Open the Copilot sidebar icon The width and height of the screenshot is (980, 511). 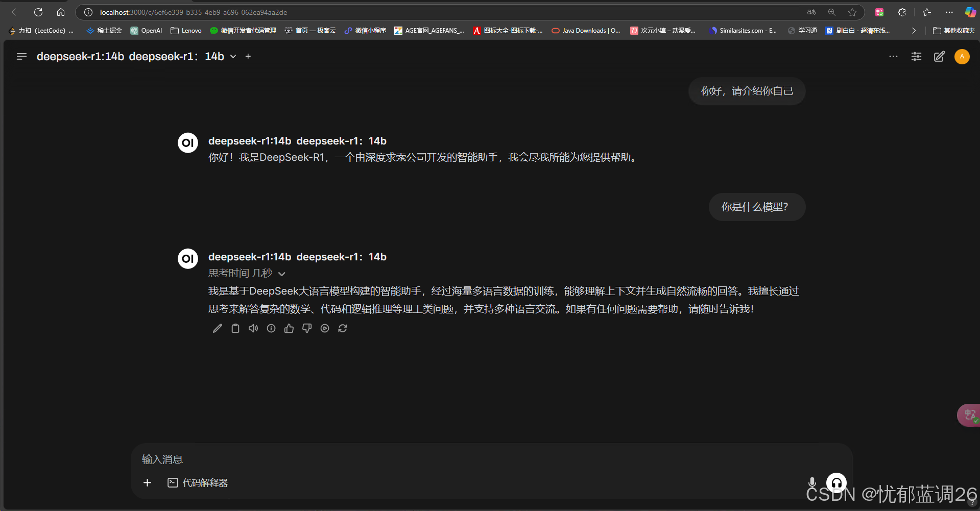(x=970, y=12)
